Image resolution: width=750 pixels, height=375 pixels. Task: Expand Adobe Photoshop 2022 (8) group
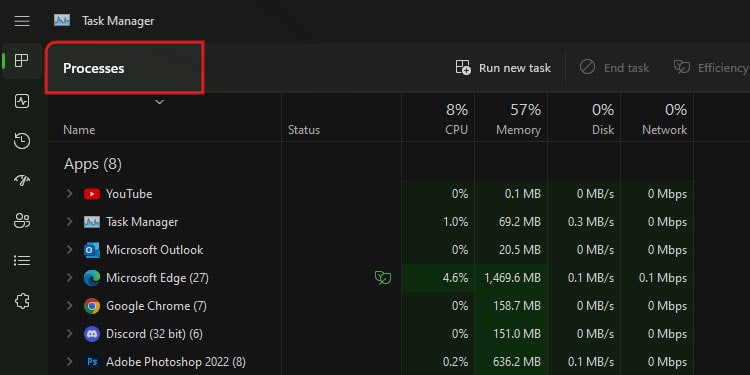pyautogui.click(x=69, y=362)
